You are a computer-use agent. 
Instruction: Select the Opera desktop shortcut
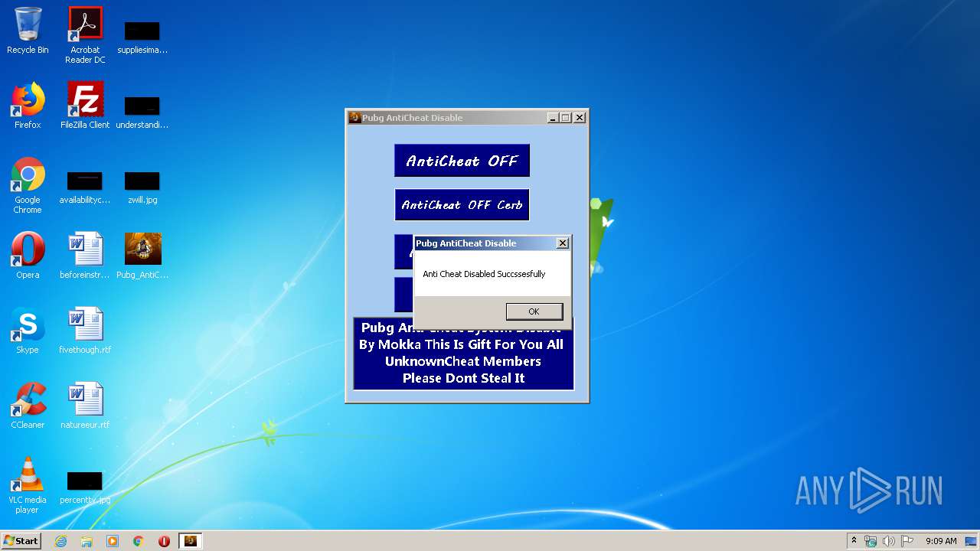tap(28, 256)
